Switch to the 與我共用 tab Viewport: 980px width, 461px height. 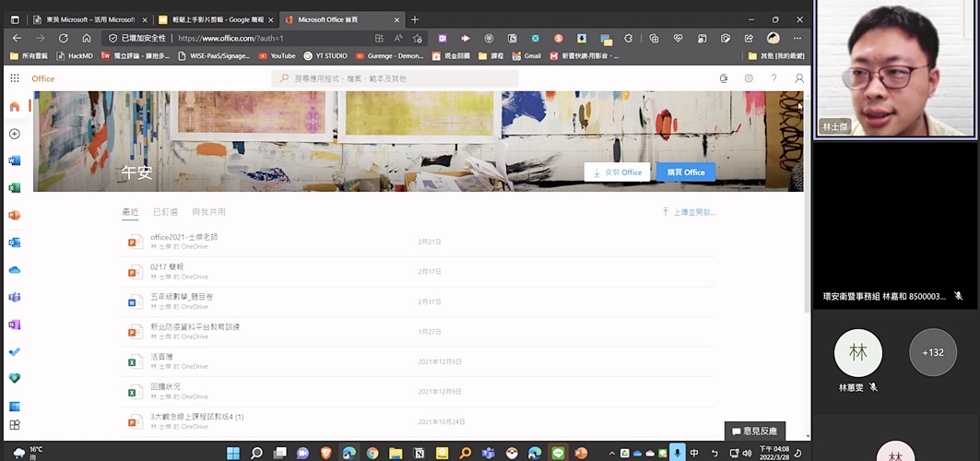coord(208,212)
